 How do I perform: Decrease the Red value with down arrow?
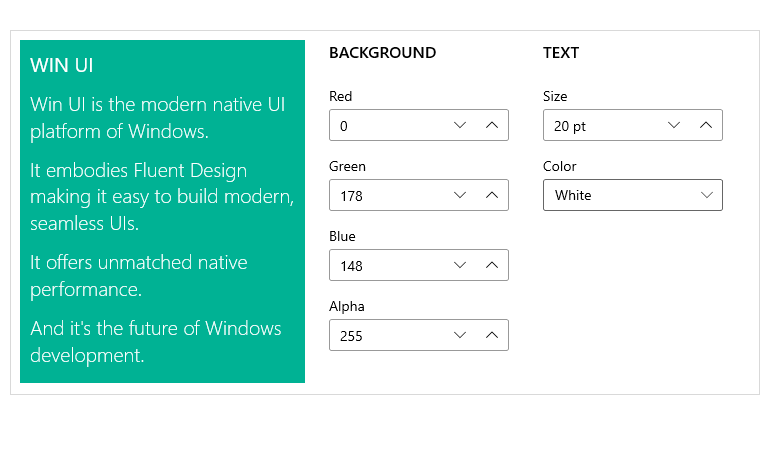point(460,125)
